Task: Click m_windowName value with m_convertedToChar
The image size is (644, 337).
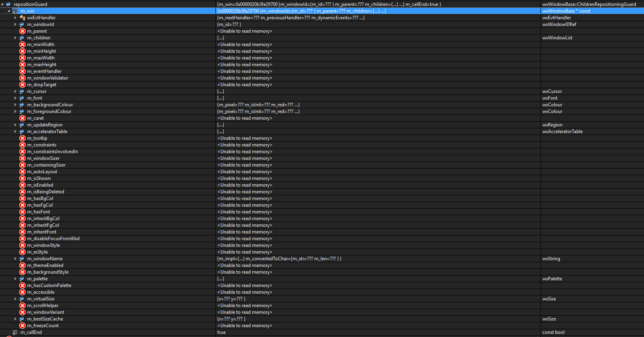Action: point(279,259)
